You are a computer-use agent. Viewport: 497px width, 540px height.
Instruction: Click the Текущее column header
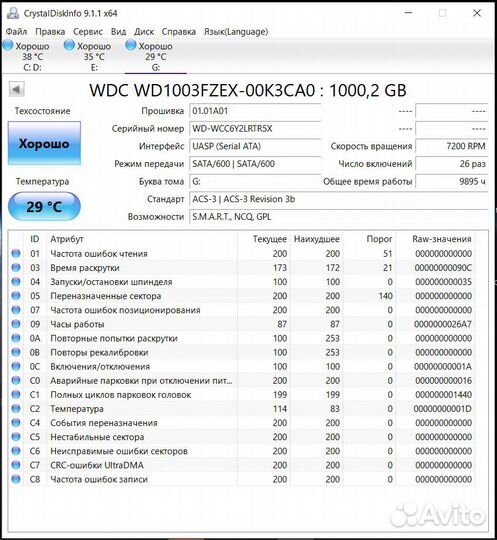tap(270, 239)
